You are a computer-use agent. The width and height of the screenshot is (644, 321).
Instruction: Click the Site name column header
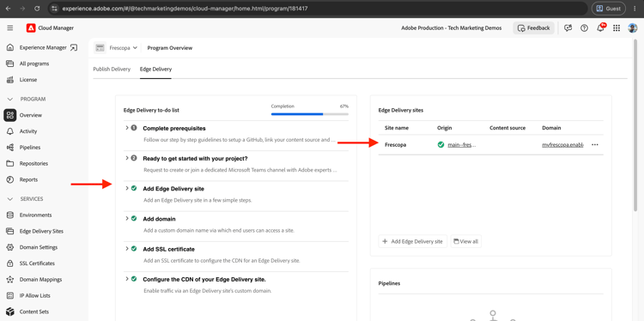(397, 128)
